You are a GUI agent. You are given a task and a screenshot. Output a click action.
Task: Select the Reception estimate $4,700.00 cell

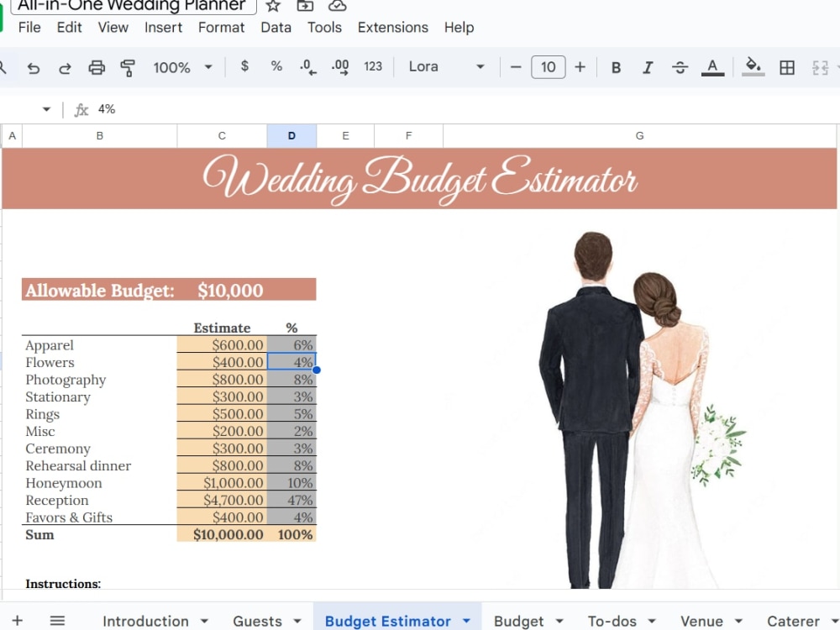[222, 500]
